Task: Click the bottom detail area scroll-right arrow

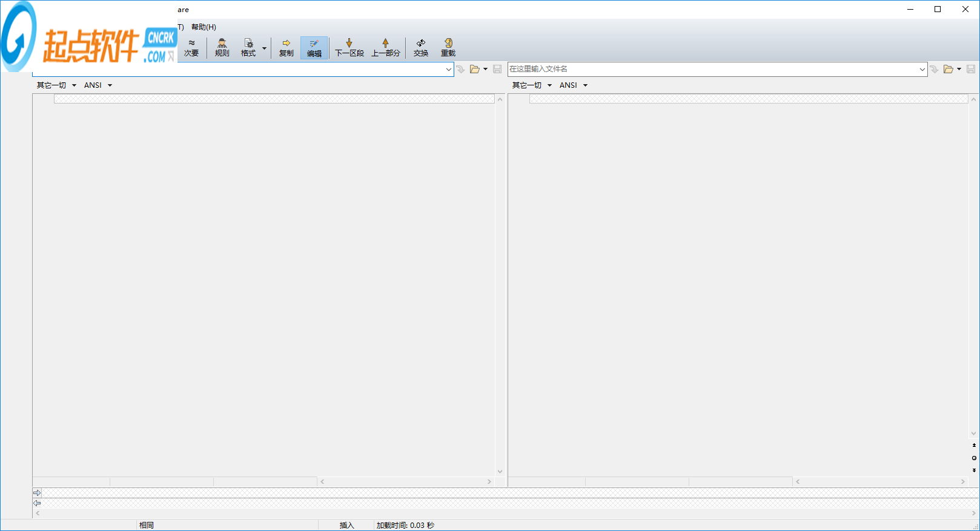Action: 974,513
